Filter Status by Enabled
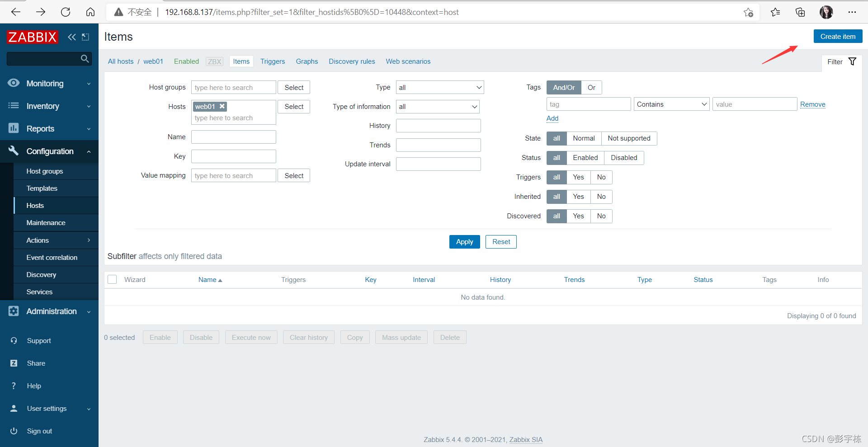This screenshot has width=868, height=447. pos(585,158)
